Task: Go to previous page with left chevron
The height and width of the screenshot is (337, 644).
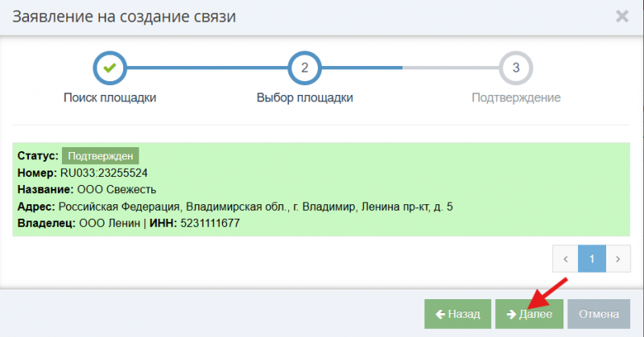Action: coord(566,259)
